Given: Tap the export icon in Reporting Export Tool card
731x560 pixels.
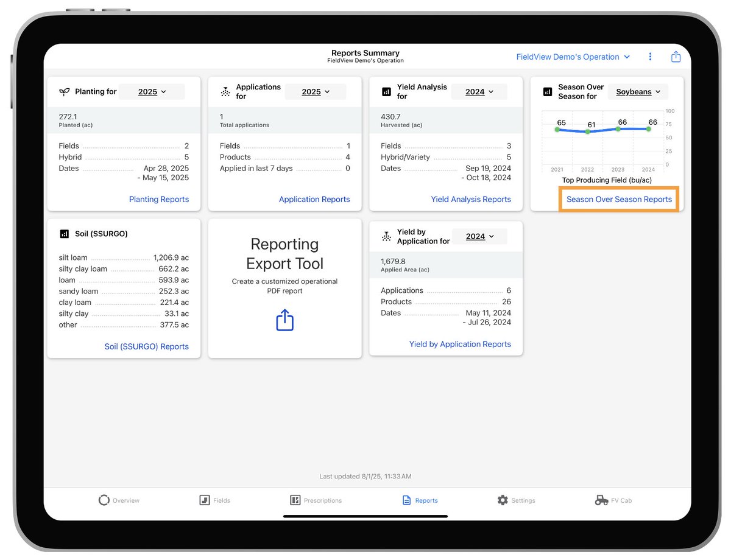Looking at the screenshot, I should pos(285,320).
